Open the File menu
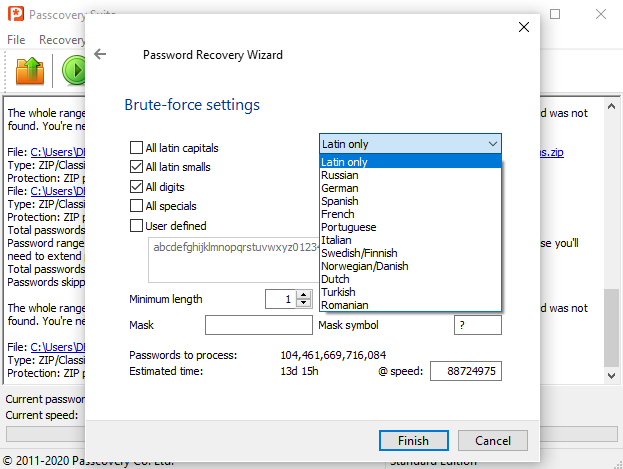The image size is (623, 469). (16, 40)
